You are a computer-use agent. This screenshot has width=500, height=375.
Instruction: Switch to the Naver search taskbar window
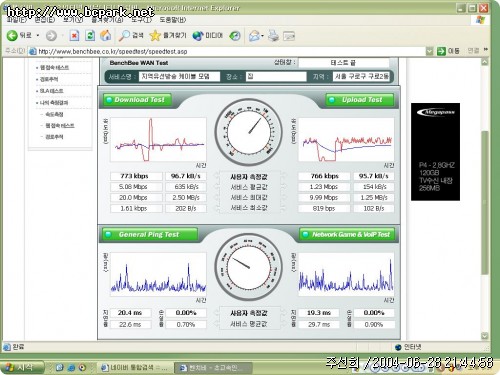tap(136, 368)
